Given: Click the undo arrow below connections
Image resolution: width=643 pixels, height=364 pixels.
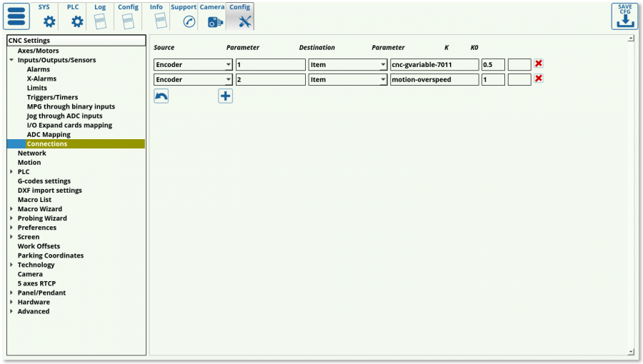Looking at the screenshot, I should (x=161, y=96).
